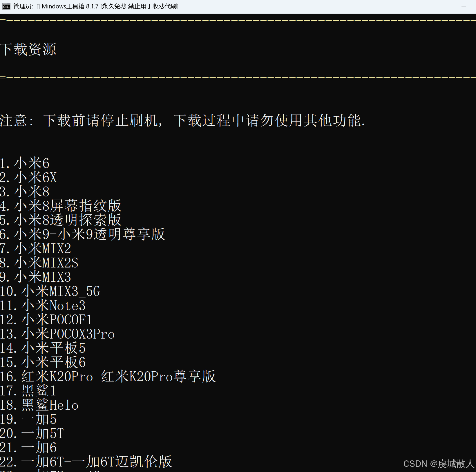Select entry '21. 一加6'

(28, 447)
